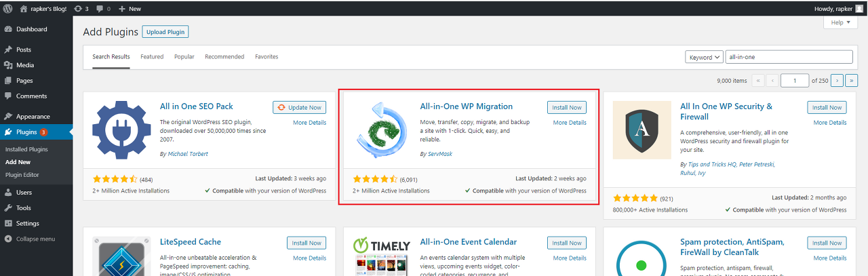Open LiteSpeed Cache title link
868x276 pixels.
[191, 242]
